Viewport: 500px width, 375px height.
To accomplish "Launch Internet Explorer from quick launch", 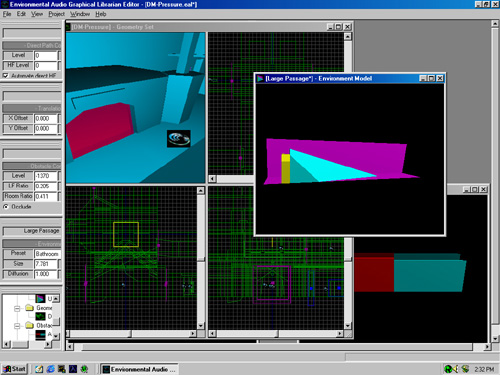I will coord(50,369).
